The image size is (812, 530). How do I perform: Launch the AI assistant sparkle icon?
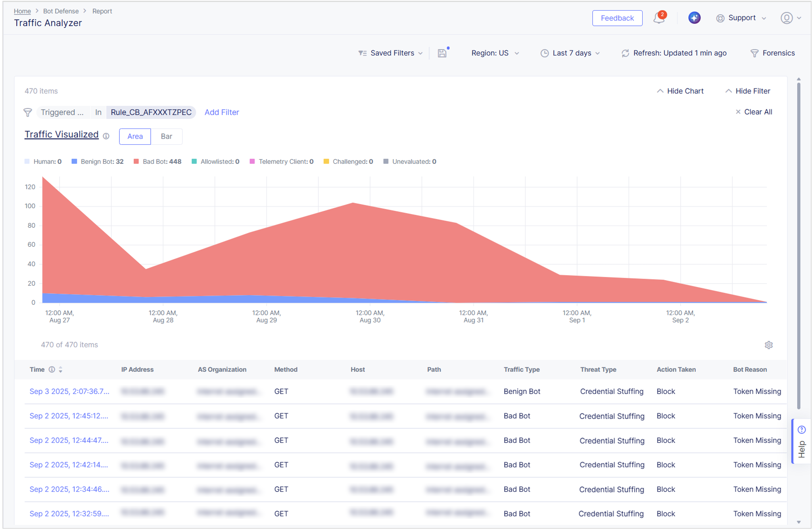[x=694, y=18]
